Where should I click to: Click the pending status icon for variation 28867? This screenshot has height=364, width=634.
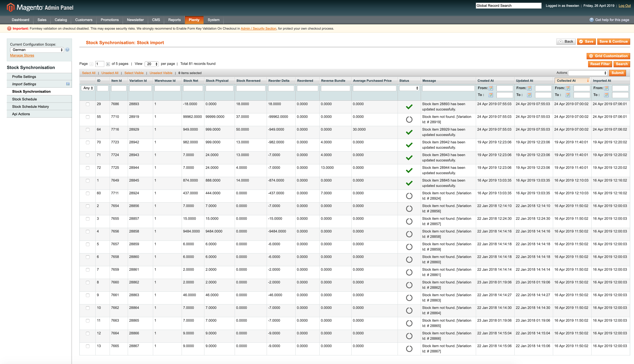(409, 349)
